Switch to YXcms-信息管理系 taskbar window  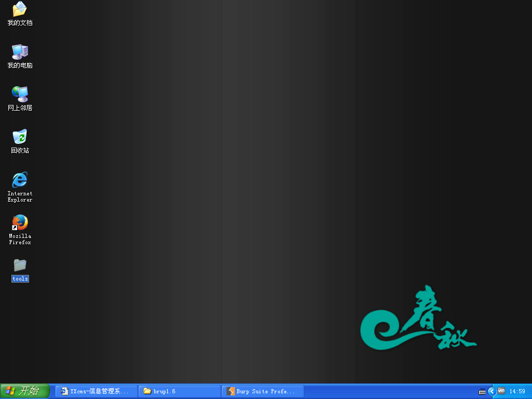(97, 391)
